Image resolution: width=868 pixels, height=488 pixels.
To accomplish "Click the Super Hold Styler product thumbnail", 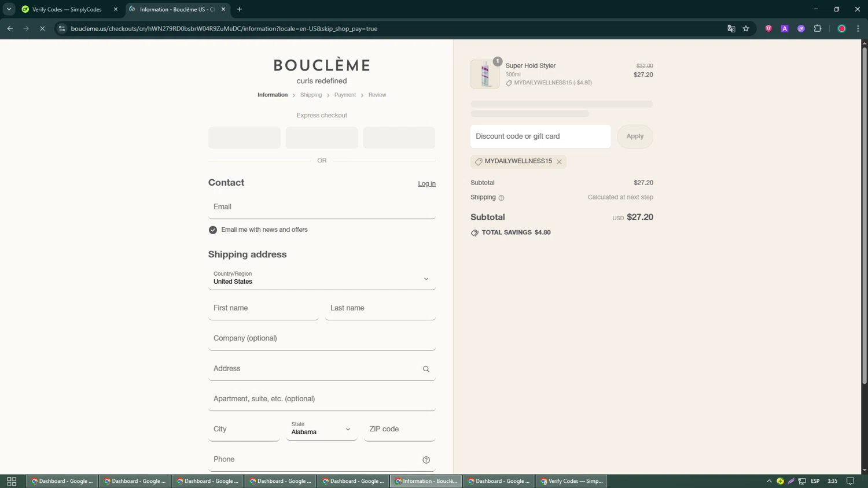I will pyautogui.click(x=485, y=74).
